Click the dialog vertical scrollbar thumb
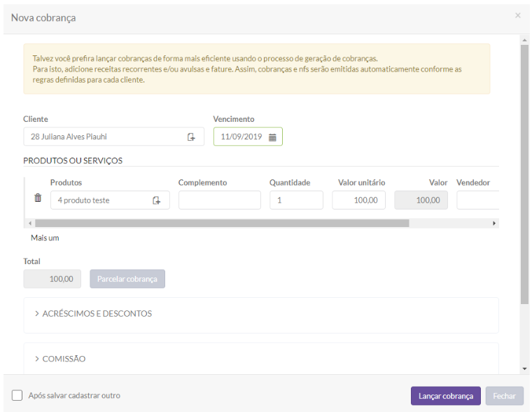 click(524, 174)
